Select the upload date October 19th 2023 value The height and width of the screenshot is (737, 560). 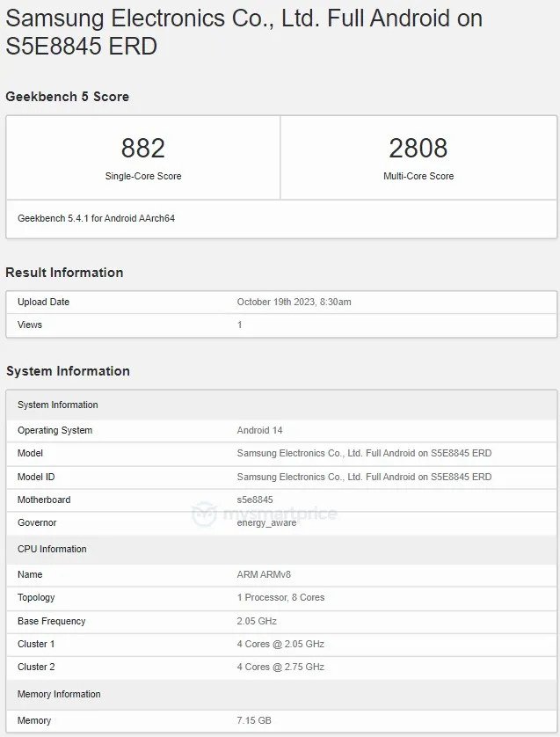tap(294, 302)
